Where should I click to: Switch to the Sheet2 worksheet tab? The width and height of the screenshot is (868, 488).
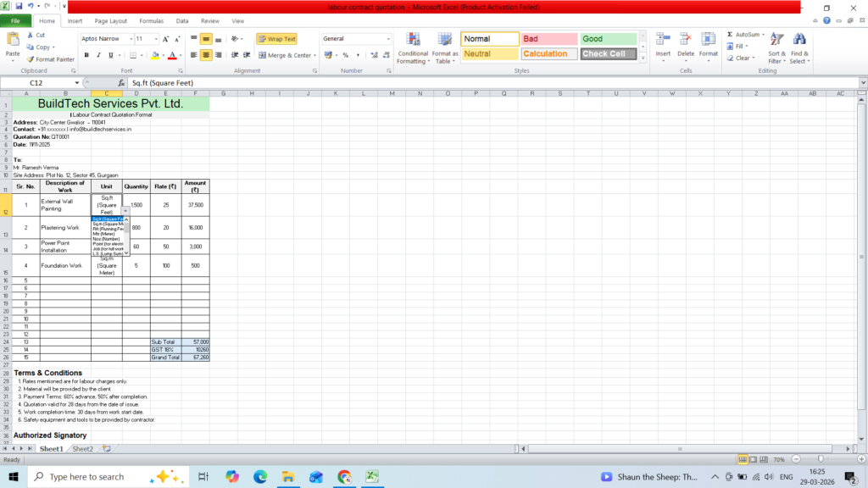point(83,449)
